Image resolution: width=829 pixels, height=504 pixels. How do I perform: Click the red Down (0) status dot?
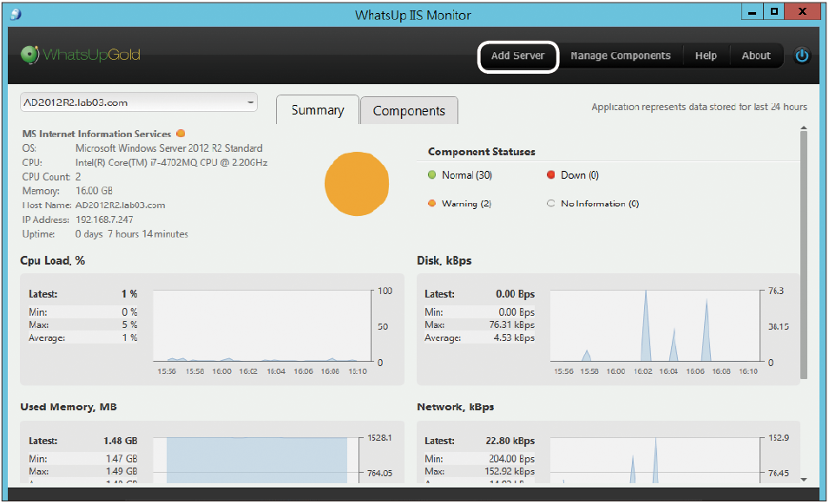[551, 175]
